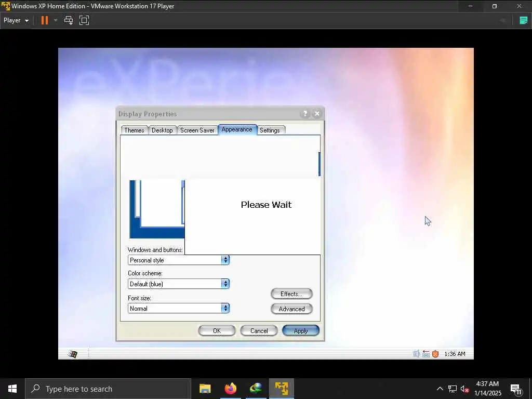
Task: Click the Advanced button
Action: click(x=291, y=309)
